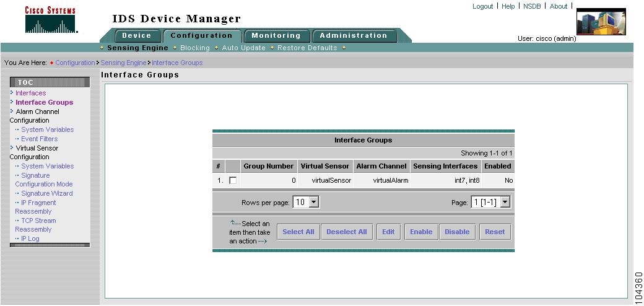Open the Restore Defaults submenu
This screenshot has height=306, width=644.
(x=307, y=48)
